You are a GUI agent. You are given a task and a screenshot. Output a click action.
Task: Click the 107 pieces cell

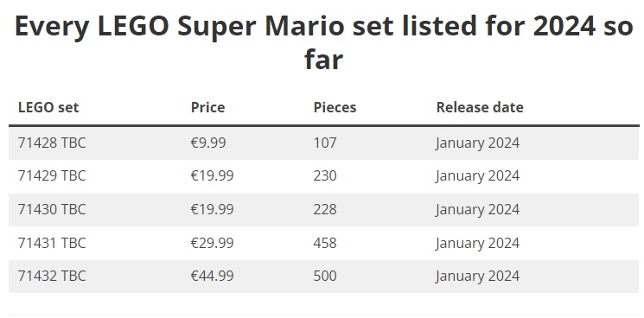(325, 143)
